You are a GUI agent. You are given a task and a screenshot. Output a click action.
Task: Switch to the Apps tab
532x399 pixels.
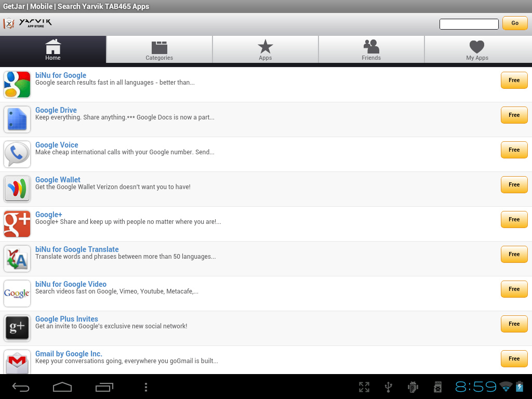pos(265,49)
